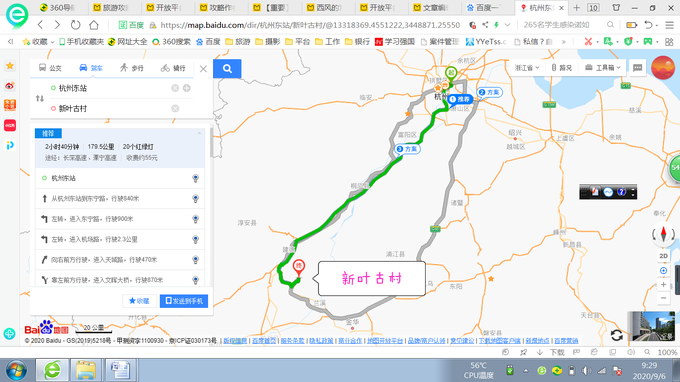Open the street view thumbnail

[654, 326]
